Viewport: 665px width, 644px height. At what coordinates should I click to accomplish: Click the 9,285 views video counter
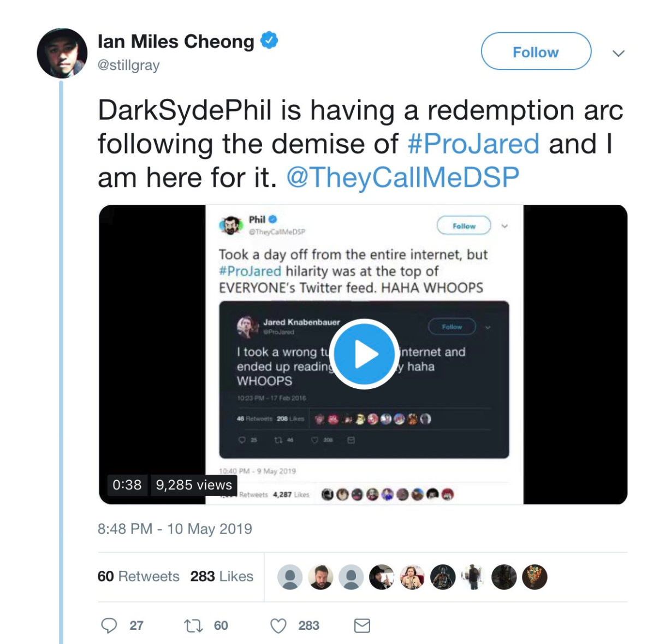[194, 485]
